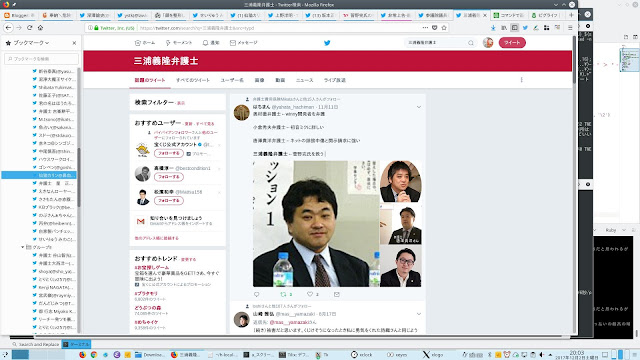Open the library icon in the toolbar
Screen dimensions: 640x360
coord(504,28)
